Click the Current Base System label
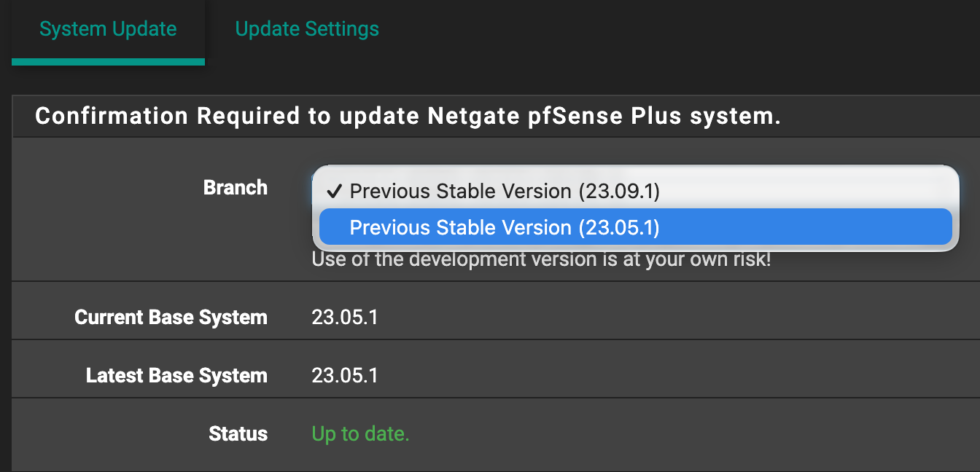 pyautogui.click(x=171, y=318)
